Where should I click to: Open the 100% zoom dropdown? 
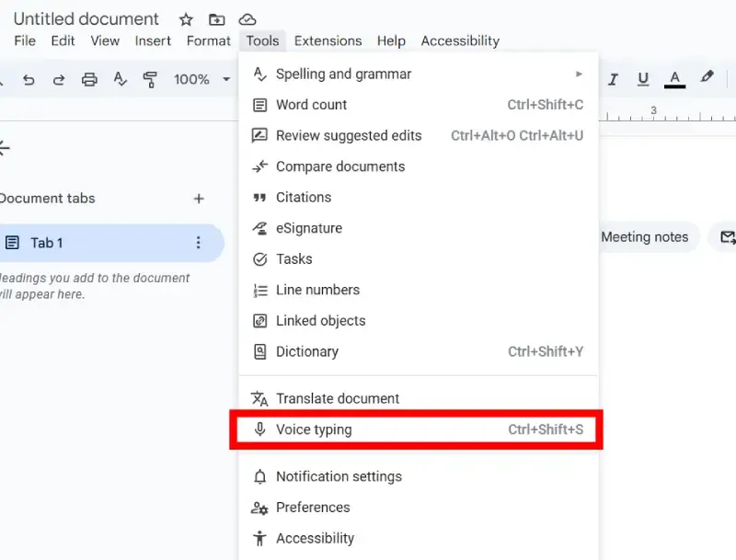pyautogui.click(x=201, y=79)
